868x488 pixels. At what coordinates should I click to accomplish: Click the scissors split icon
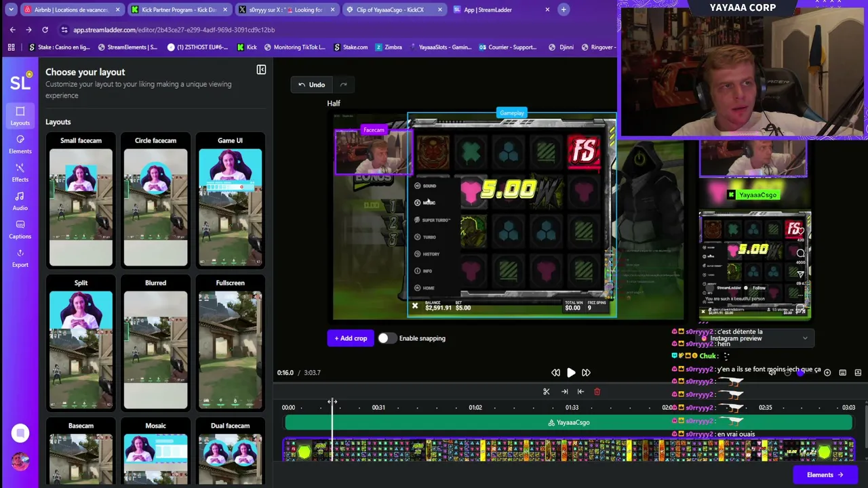pos(547,392)
